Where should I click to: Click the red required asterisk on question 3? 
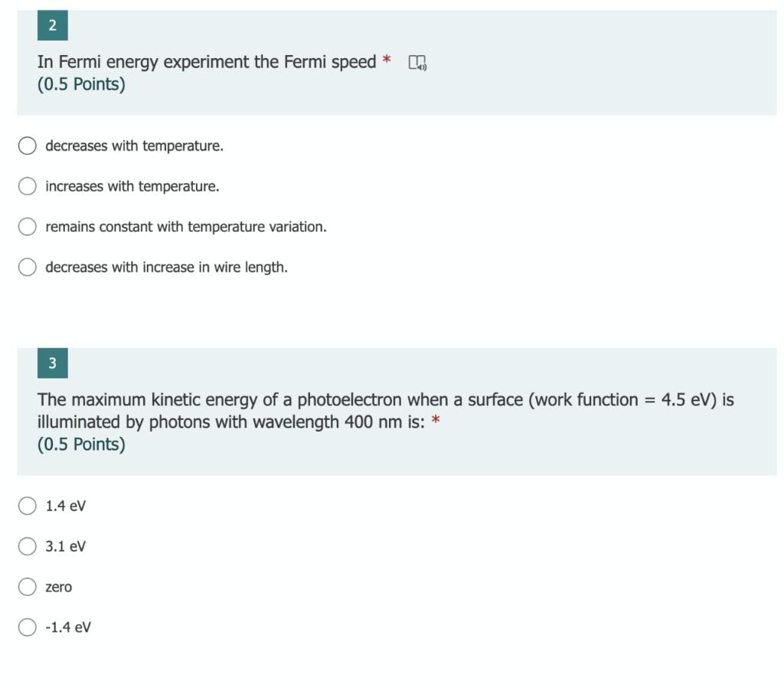435,421
